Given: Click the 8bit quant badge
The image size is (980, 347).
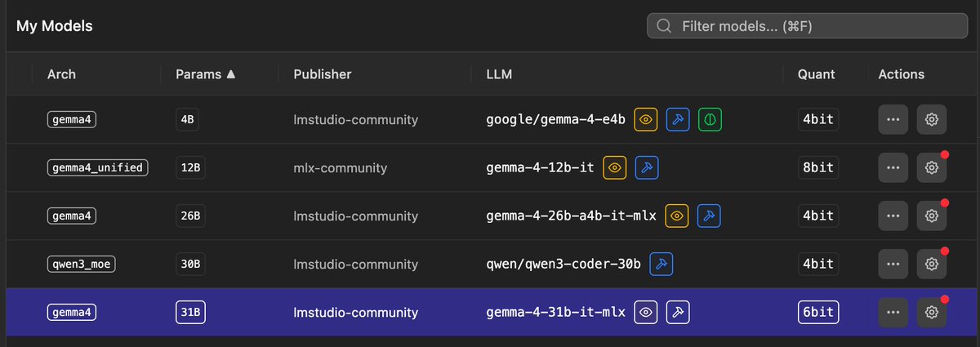Looking at the screenshot, I should pos(817,168).
